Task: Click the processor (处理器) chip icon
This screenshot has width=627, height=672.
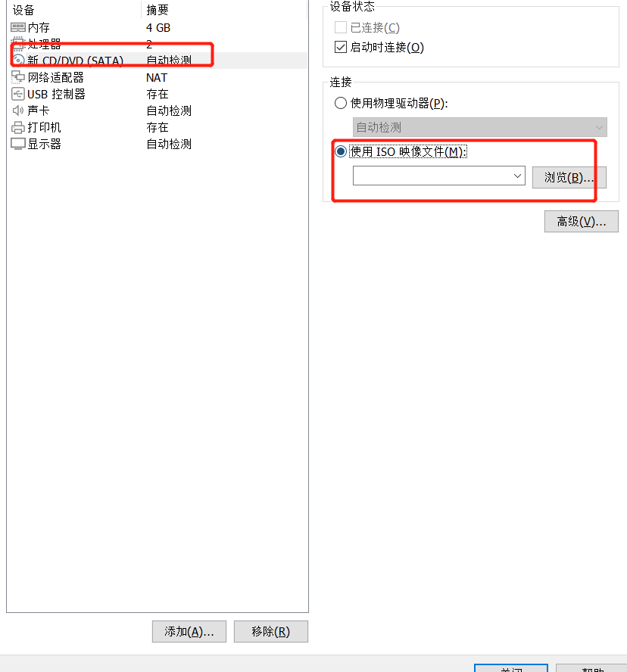Action: [17, 44]
